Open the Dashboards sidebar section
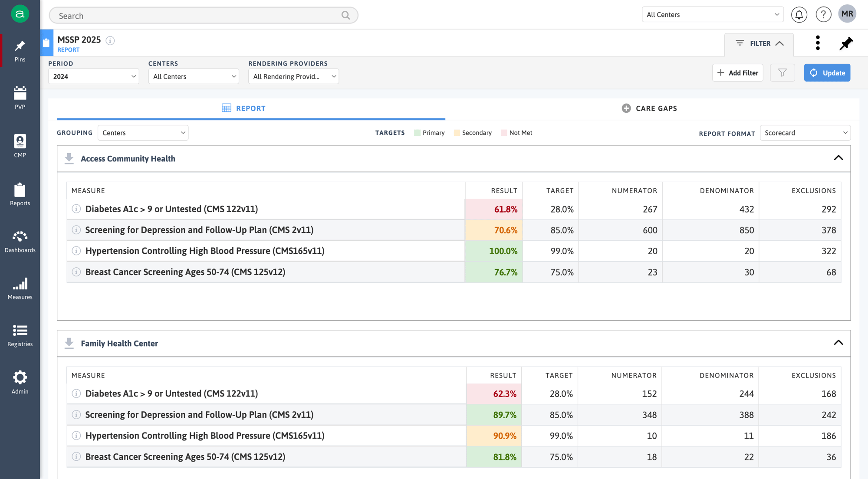The width and height of the screenshot is (868, 479). coord(20,242)
